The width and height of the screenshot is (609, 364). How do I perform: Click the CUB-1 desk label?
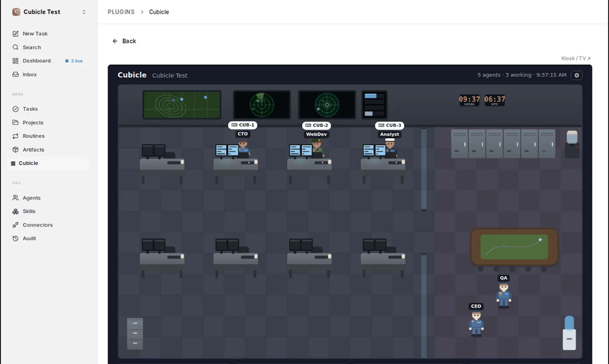[243, 125]
